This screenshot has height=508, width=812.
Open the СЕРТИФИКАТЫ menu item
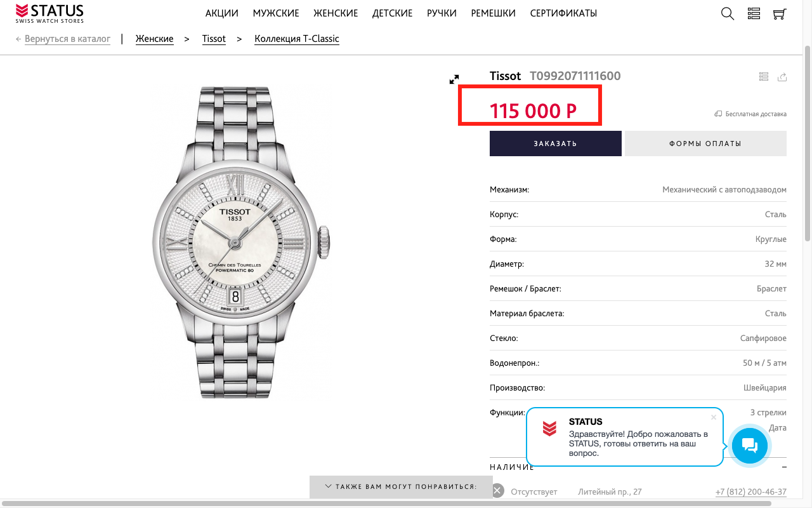(x=563, y=13)
